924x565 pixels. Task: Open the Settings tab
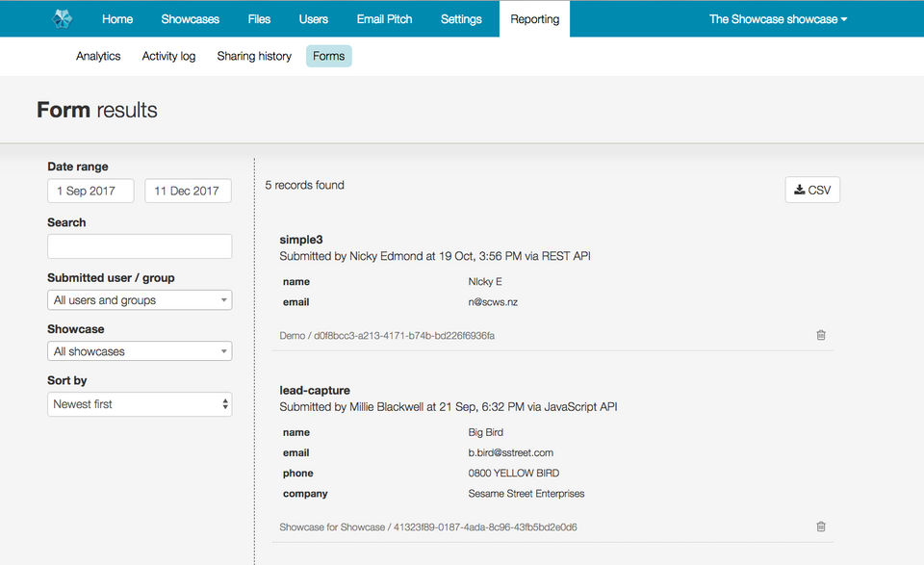pyautogui.click(x=461, y=19)
